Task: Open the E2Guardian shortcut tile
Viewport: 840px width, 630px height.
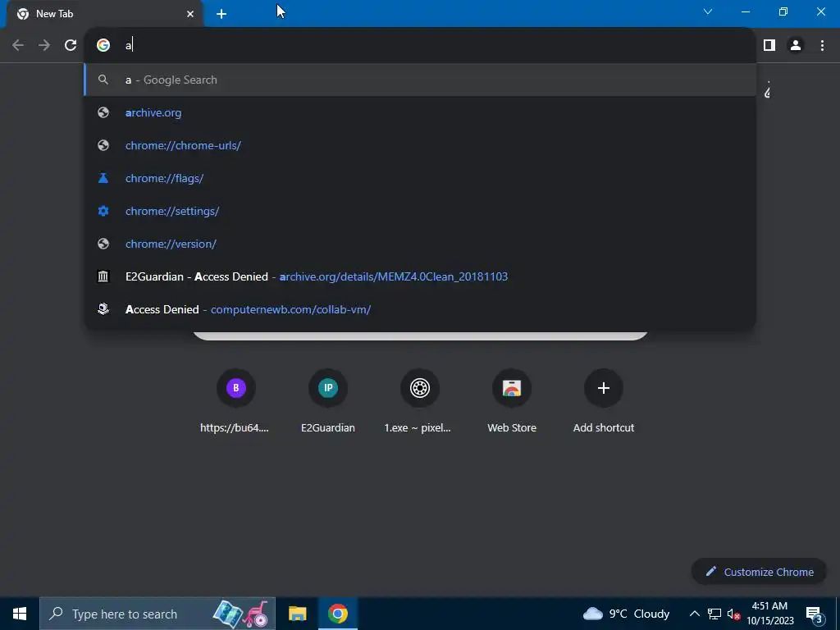Action: (328, 400)
